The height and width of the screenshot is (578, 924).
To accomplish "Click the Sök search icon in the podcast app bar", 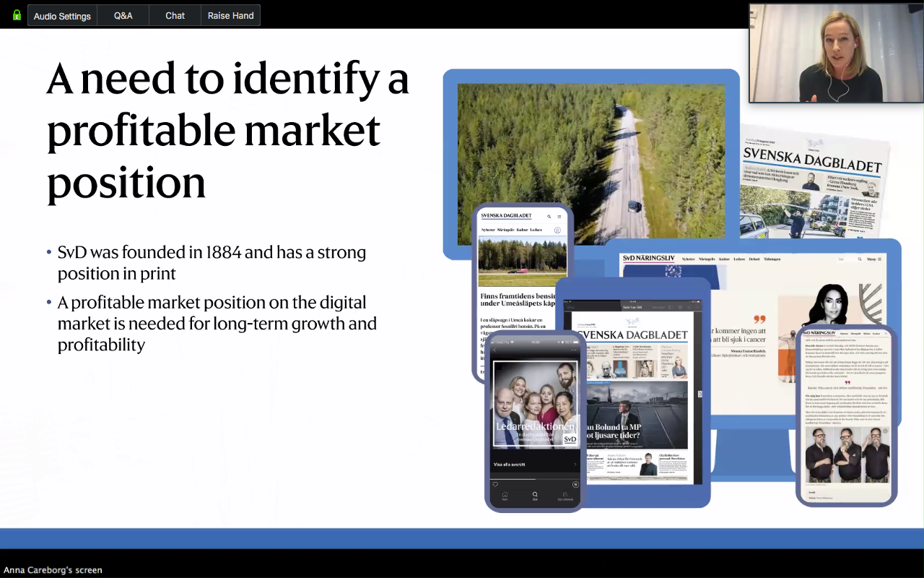I will coord(535,496).
